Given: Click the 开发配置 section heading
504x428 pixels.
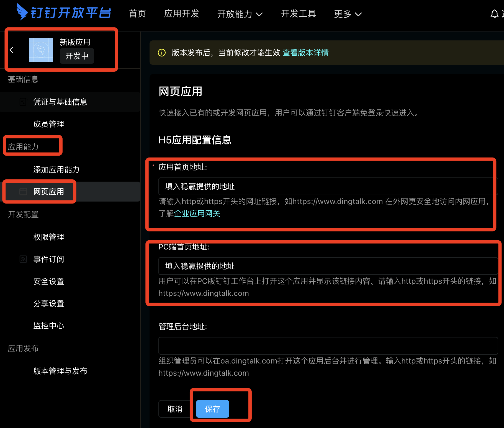Looking at the screenshot, I should pyautogui.click(x=23, y=214).
